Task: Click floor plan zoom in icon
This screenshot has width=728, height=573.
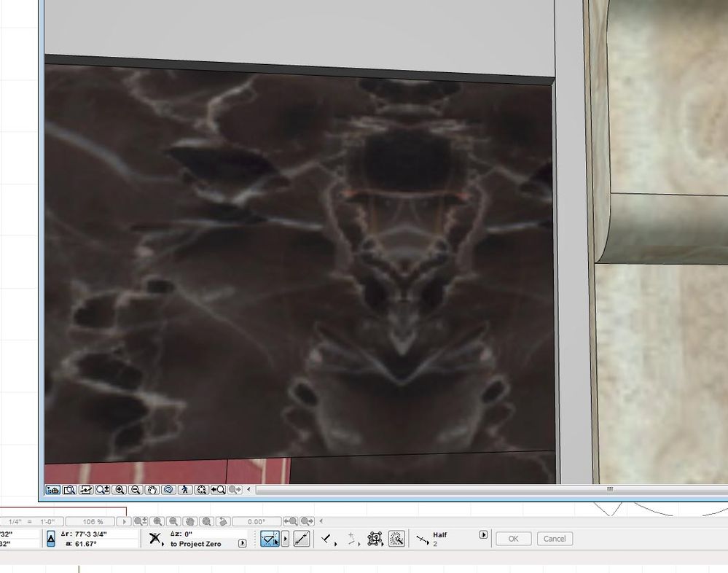Action: [157, 521]
